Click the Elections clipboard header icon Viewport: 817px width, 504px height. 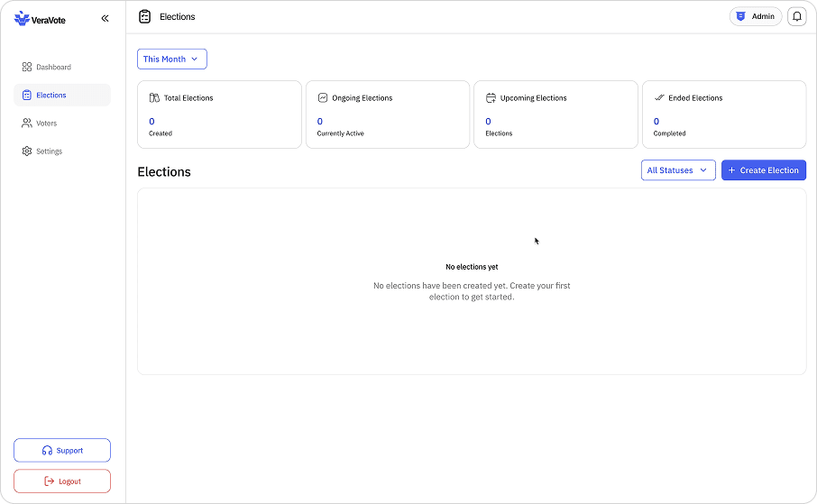click(x=145, y=16)
